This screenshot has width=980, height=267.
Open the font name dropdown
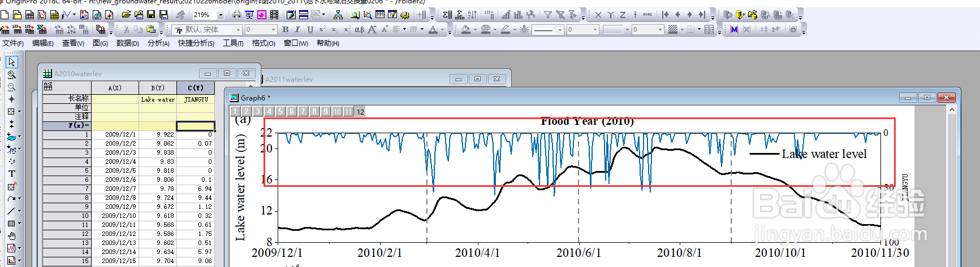[238, 29]
